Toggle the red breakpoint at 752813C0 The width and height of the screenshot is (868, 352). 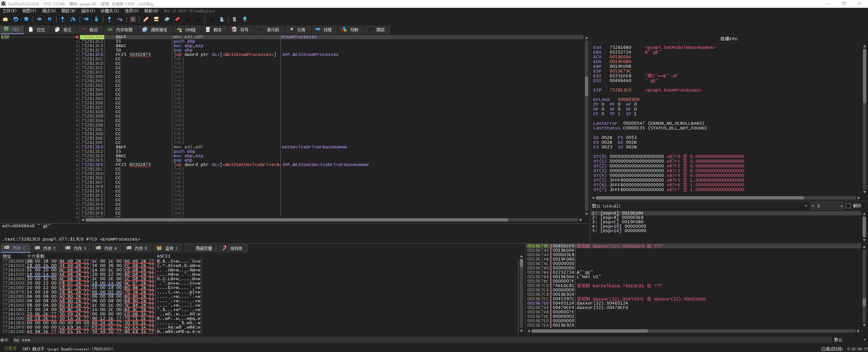tap(77, 37)
